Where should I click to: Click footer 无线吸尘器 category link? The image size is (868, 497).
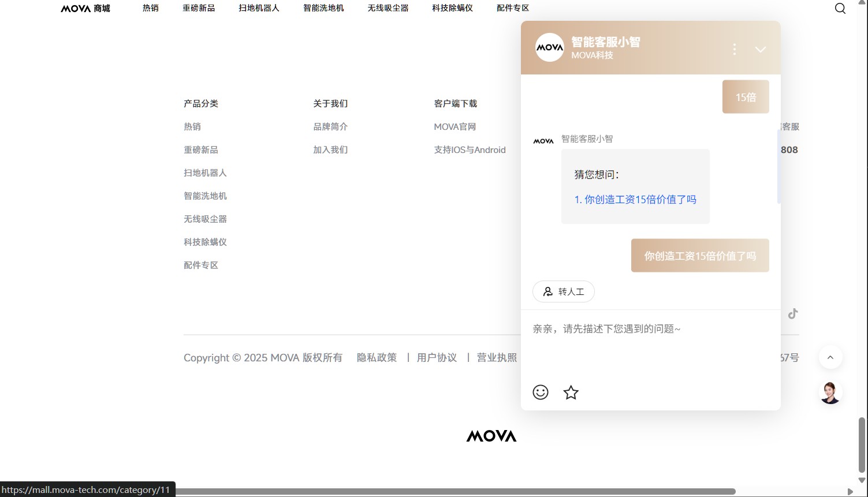(x=205, y=219)
